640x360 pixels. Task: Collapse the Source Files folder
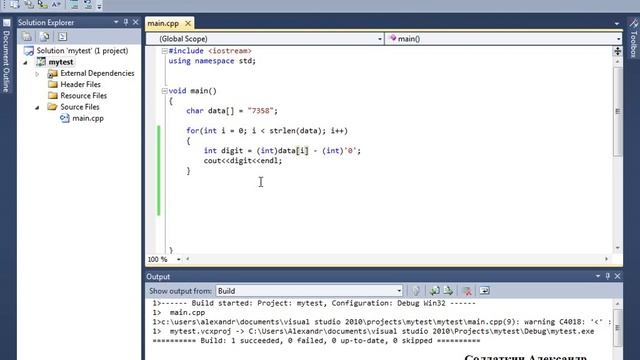tap(37, 107)
